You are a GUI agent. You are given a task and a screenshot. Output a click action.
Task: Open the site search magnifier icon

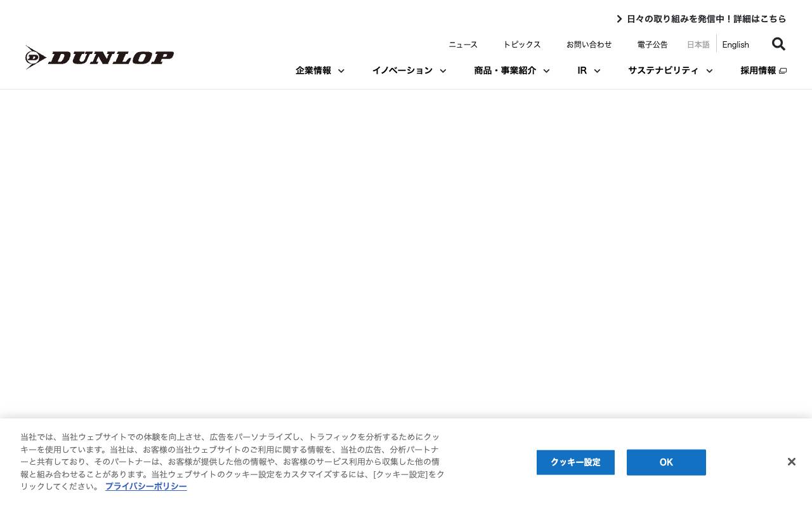click(778, 44)
